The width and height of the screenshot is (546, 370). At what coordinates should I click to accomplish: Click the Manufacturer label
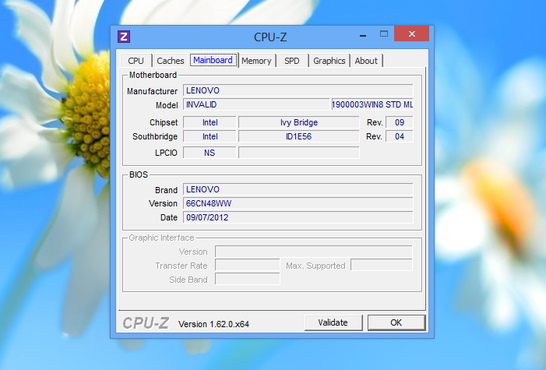pos(152,91)
